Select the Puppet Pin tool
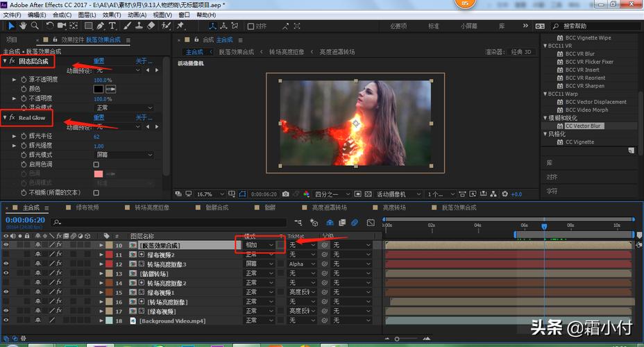Image resolution: width=644 pixels, height=347 pixels. coord(180,26)
